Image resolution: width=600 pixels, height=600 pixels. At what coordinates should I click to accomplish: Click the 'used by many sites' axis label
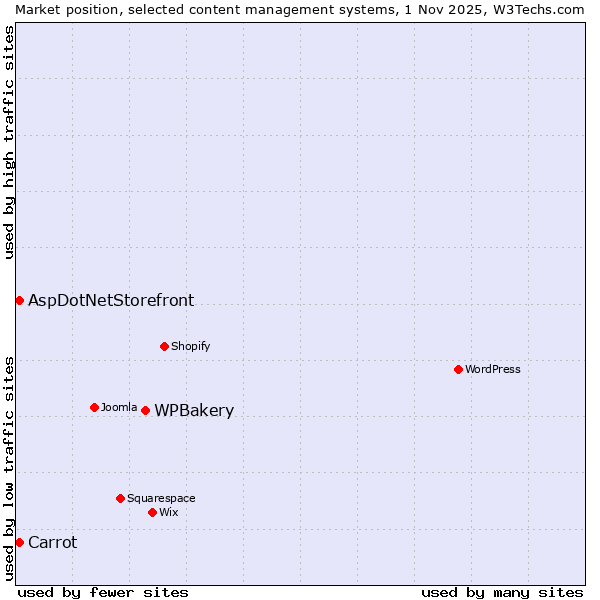[x=502, y=592]
